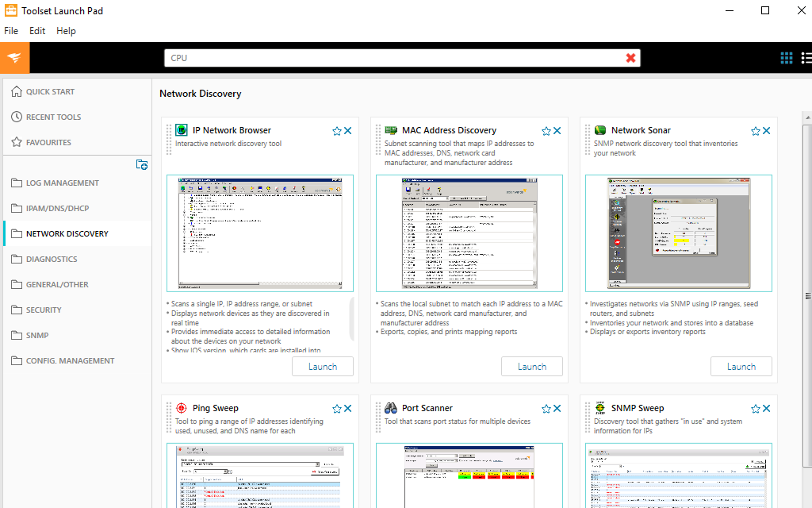Screen dimensions: 812x508
Task: Click the SNMP Sweep tool icon
Action: tap(600, 408)
